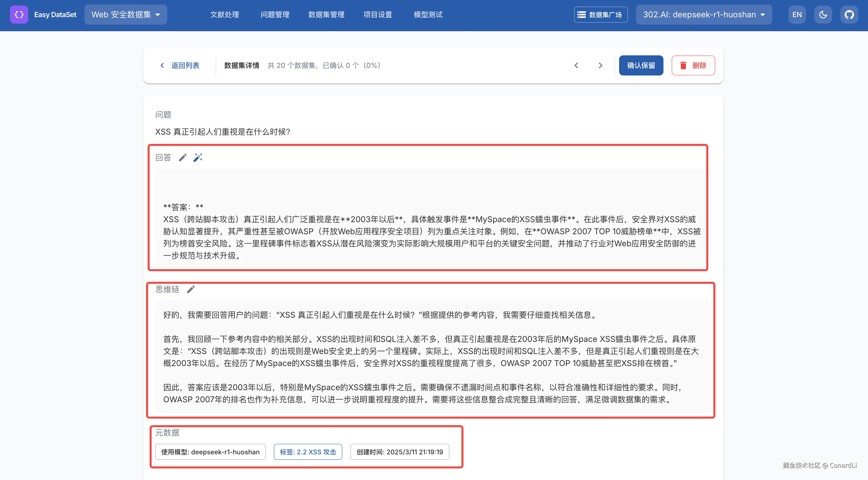Viewport: 868px width, 480px height.
Task: Go to 数据集管理 tab
Action: [326, 15]
